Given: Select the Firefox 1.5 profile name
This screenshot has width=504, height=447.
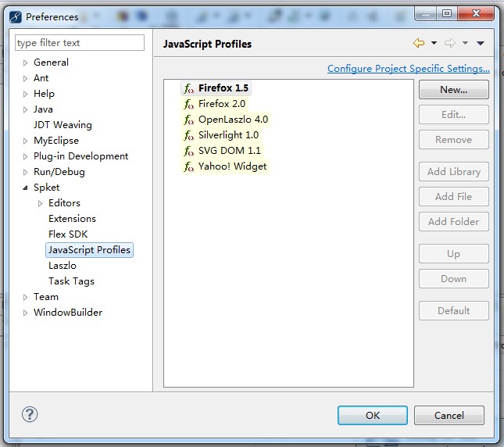Looking at the screenshot, I should pos(223,88).
